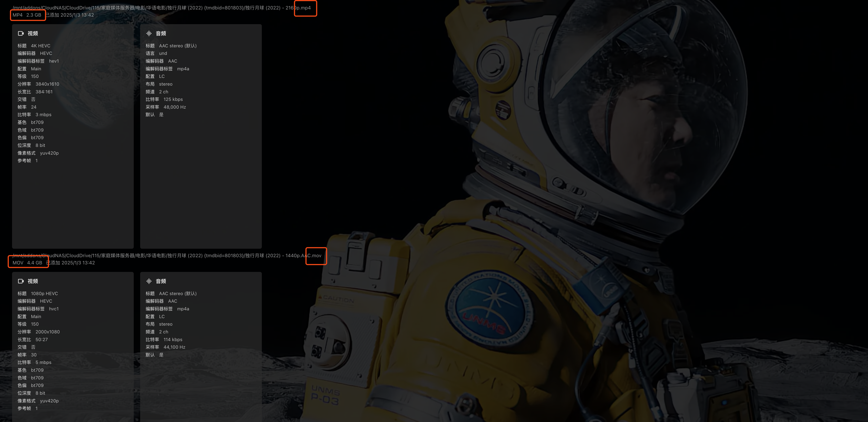Screen dimensions: 868x422
Task: Click the 音频 heading in the MOV file's card
Action: tap(161, 281)
